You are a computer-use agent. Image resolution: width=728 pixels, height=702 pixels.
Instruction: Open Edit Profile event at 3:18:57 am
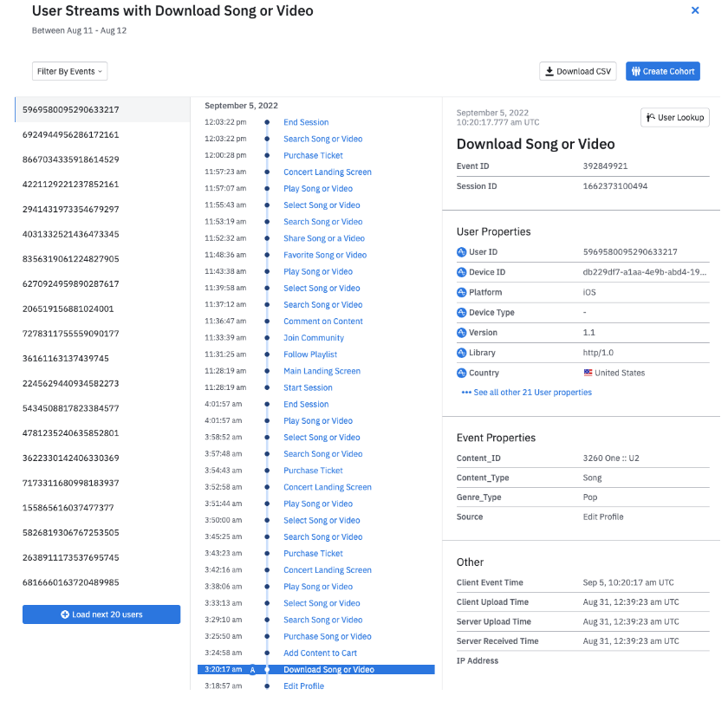coord(303,686)
